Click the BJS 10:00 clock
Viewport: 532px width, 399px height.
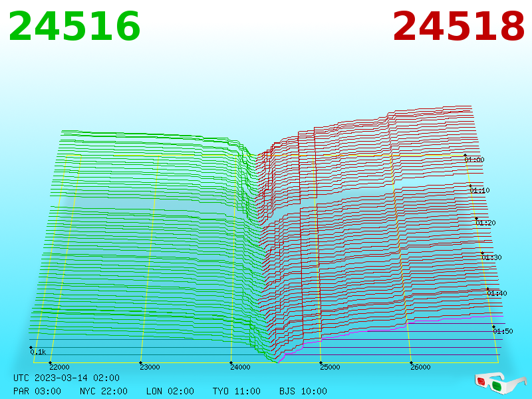click(303, 391)
